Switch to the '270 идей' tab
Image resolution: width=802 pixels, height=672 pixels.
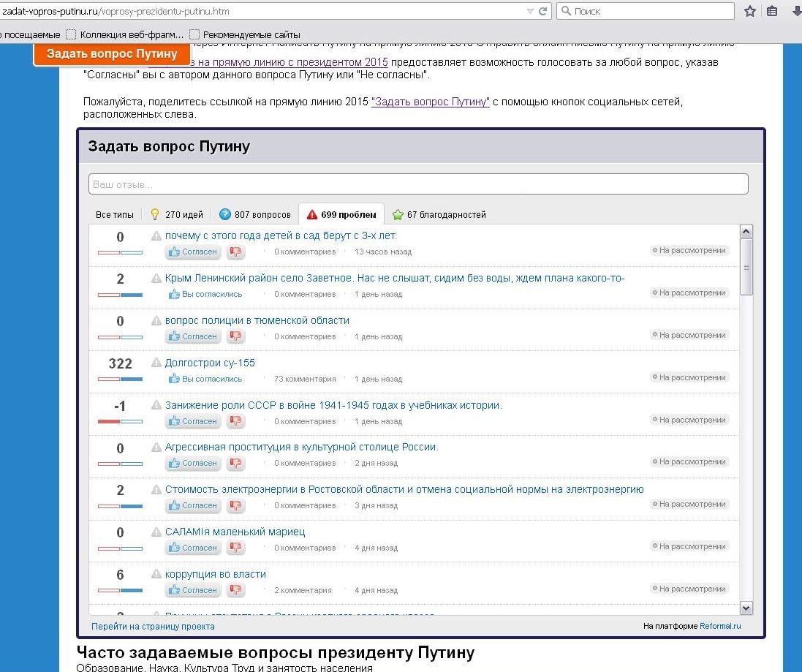(x=177, y=215)
